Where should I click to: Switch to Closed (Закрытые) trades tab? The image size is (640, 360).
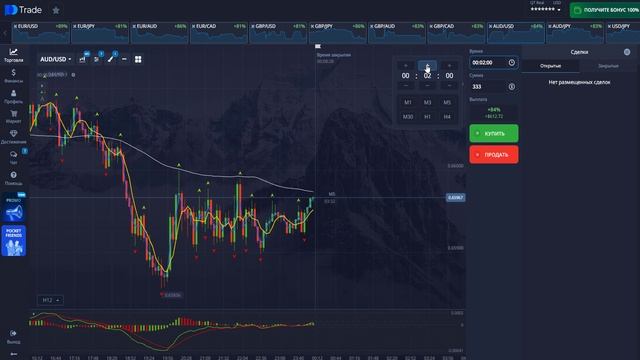pos(608,66)
